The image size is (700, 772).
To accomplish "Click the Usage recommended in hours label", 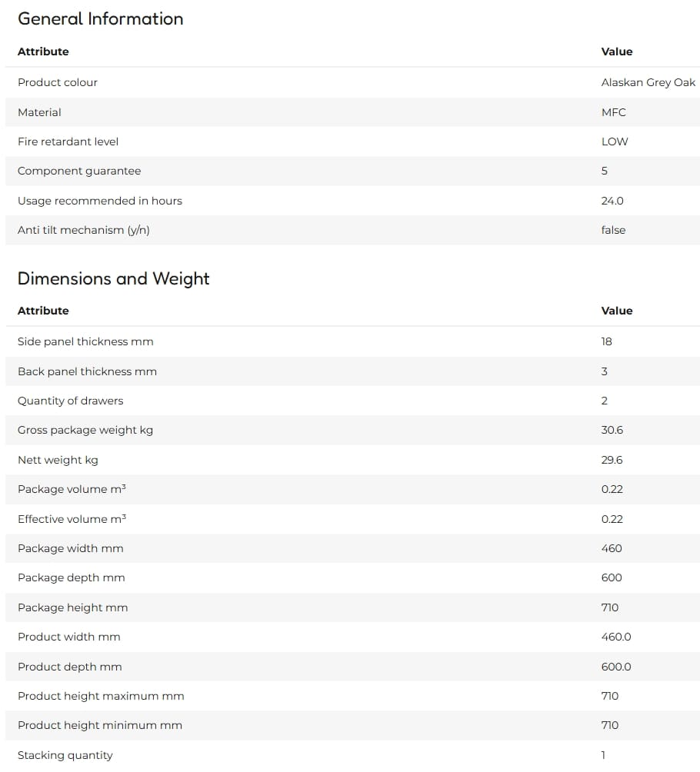I will [x=100, y=201].
